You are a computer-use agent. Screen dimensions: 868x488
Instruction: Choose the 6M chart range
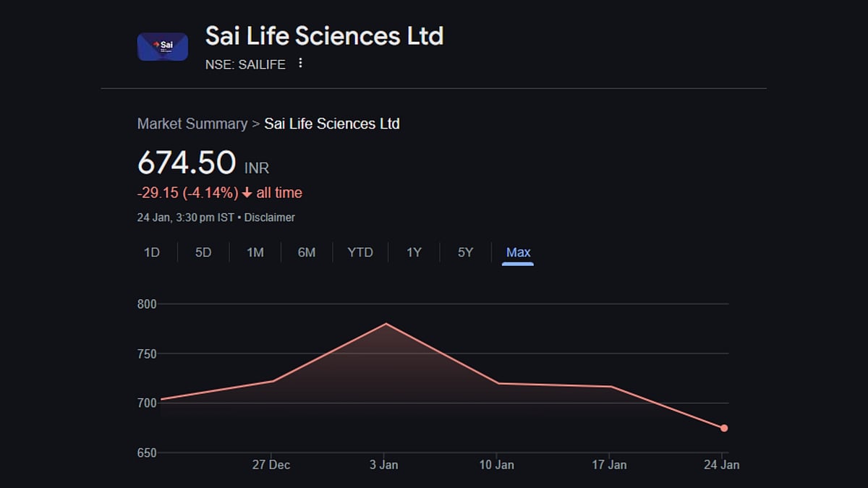click(x=307, y=252)
